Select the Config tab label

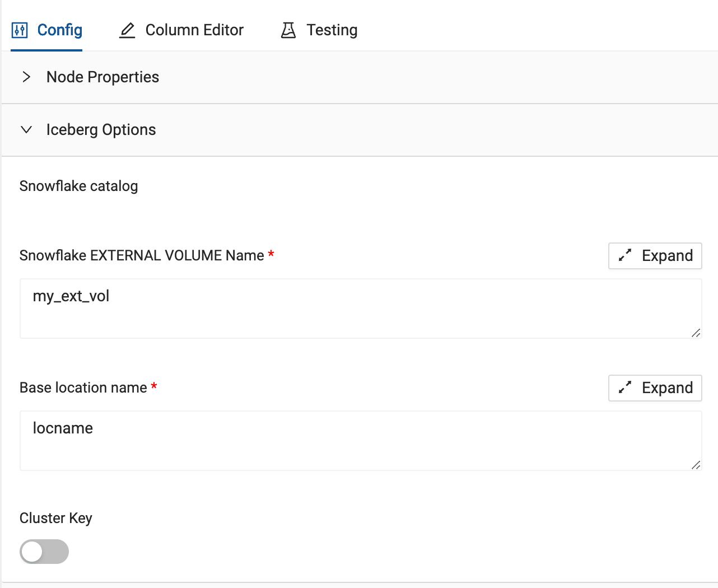tap(59, 30)
